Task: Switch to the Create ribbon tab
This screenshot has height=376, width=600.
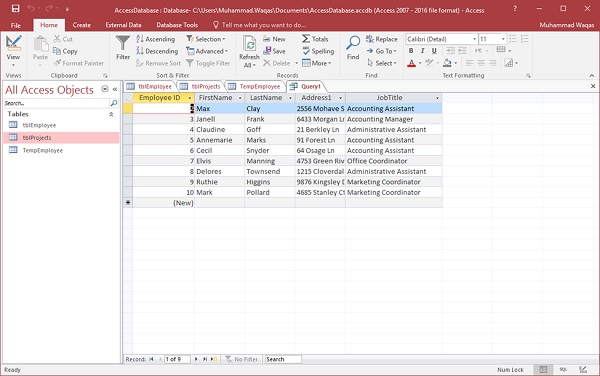Action: point(82,25)
